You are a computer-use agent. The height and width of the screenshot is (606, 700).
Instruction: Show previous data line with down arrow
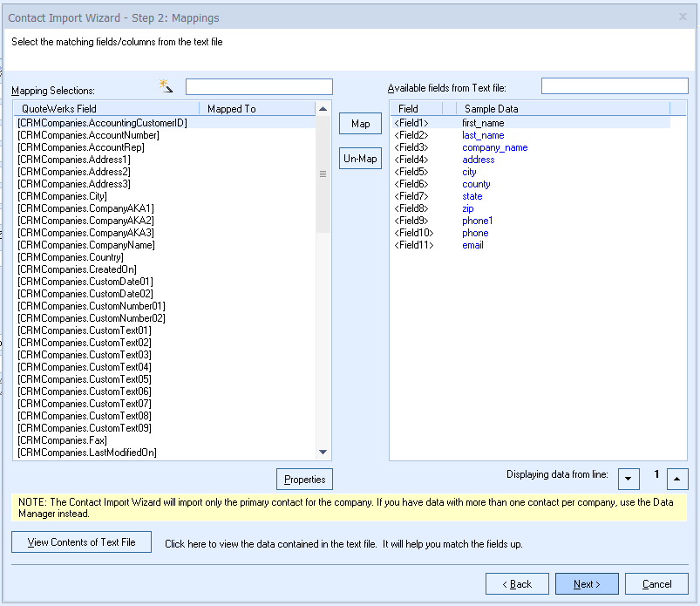click(629, 479)
